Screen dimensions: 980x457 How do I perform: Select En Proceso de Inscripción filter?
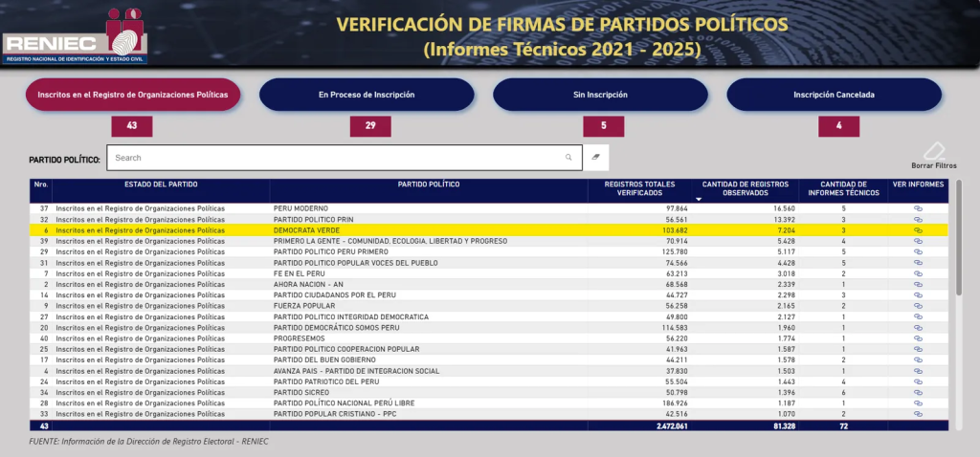point(367,95)
